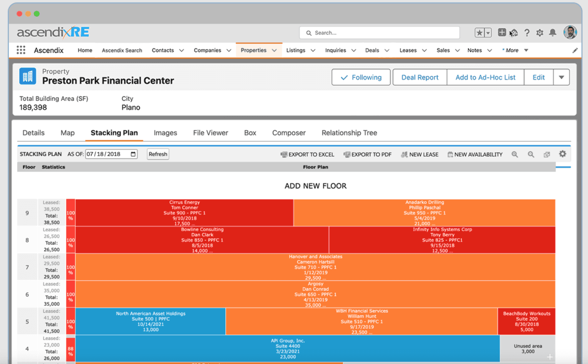View notifications bell icon
The image size is (588, 364).
(553, 32)
